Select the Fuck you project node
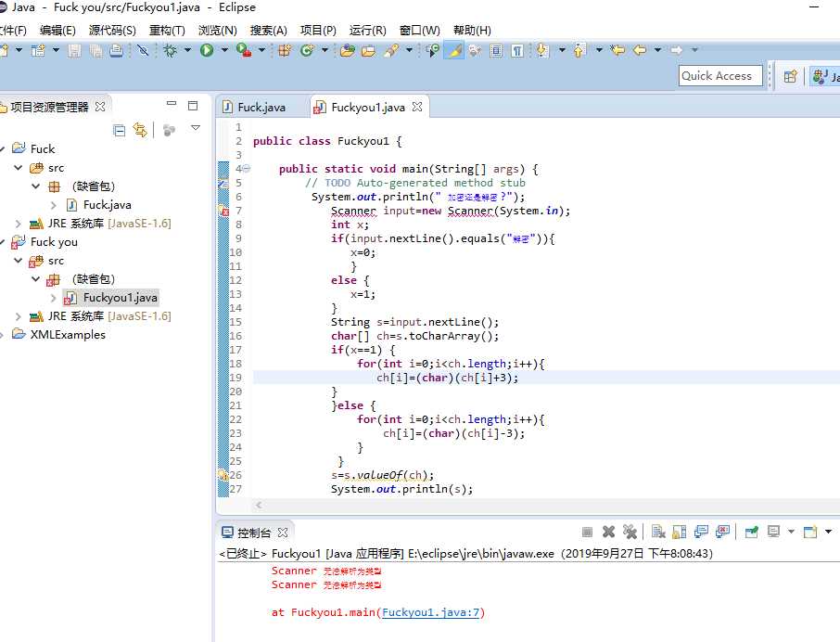The height and width of the screenshot is (642, 840). [54, 242]
